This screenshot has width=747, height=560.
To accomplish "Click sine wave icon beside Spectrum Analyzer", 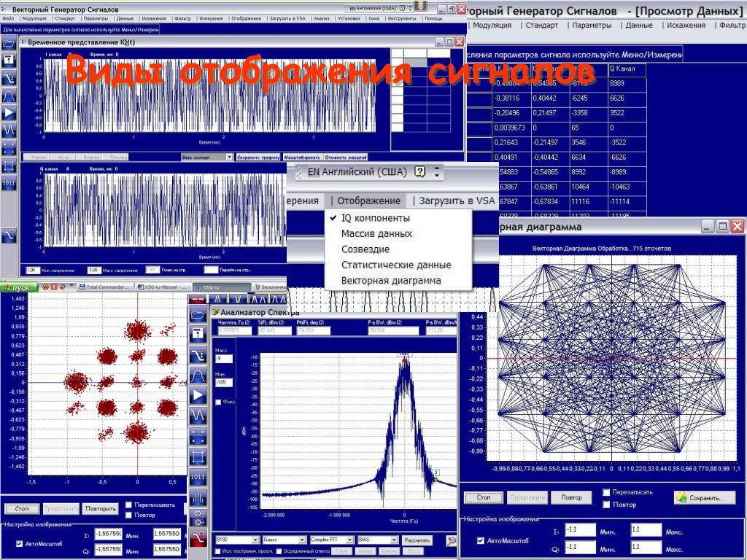I will [x=198, y=416].
